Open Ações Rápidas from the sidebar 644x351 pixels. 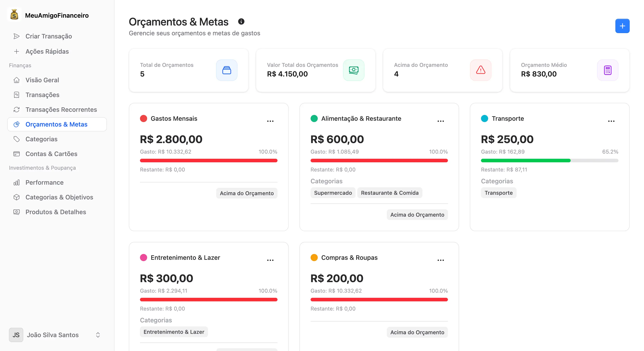[47, 51]
